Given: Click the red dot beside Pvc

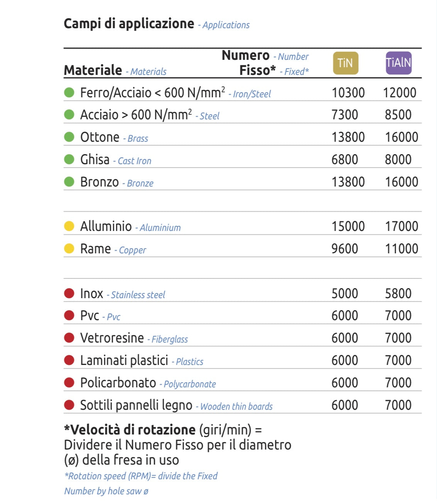Looking at the screenshot, I should point(69,316).
